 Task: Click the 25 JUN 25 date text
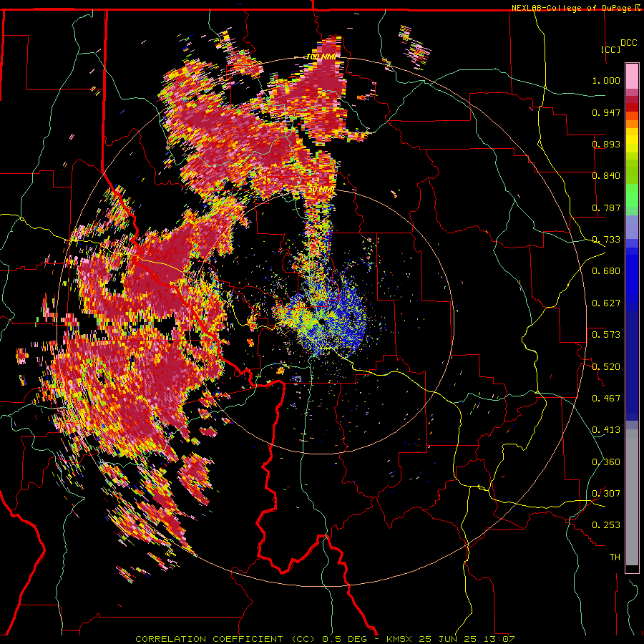448,639
